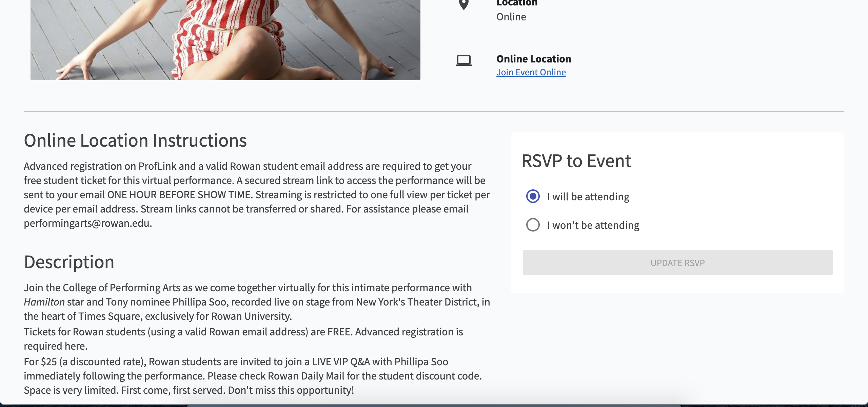Viewport: 868px width, 407px height.
Task: Click the 'Online' location value text
Action: click(x=511, y=17)
